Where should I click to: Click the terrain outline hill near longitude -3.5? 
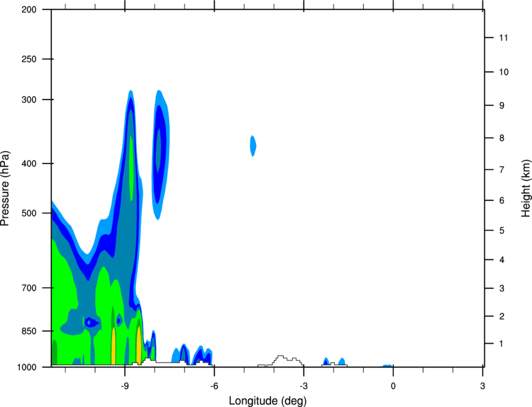point(284,361)
